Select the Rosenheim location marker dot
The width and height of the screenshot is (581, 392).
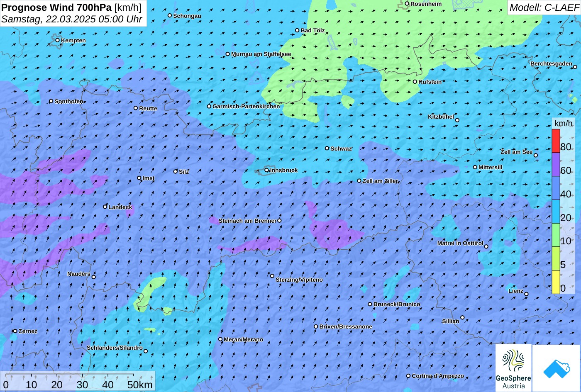pos(407,4)
